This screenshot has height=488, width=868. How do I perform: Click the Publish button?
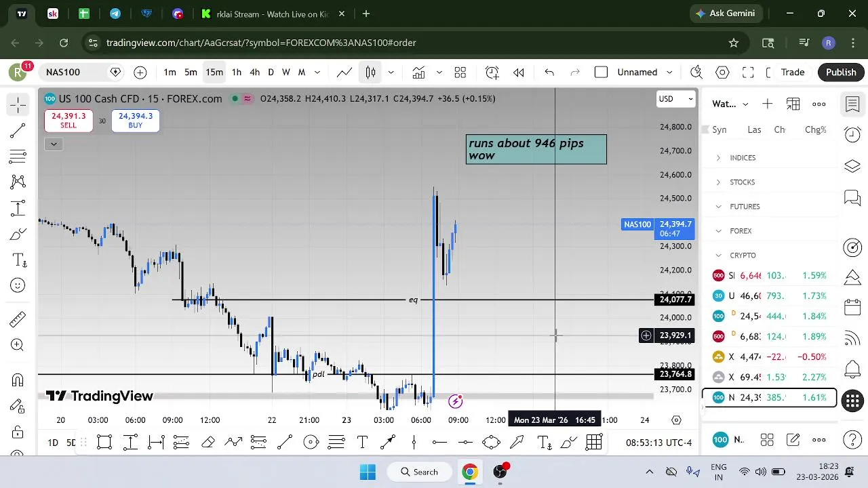tap(841, 73)
